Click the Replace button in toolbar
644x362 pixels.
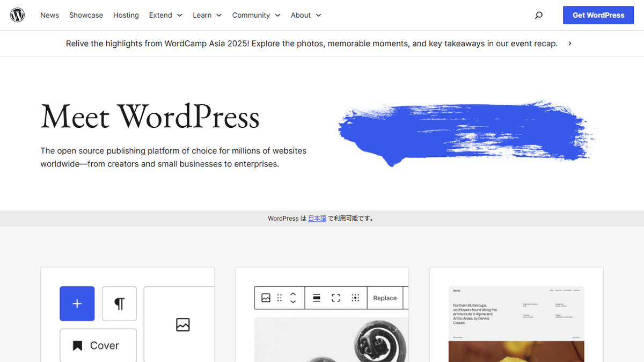[x=385, y=298]
